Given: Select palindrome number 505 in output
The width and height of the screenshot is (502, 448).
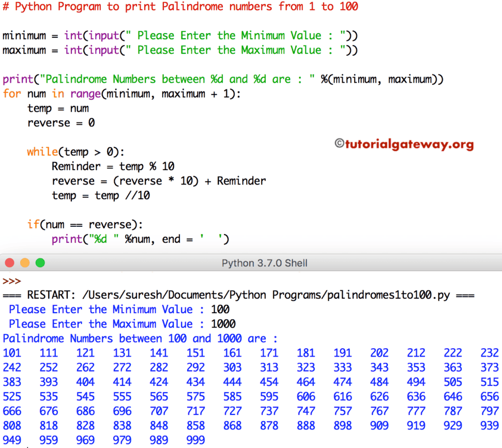Looking at the screenshot, I should (x=453, y=382).
